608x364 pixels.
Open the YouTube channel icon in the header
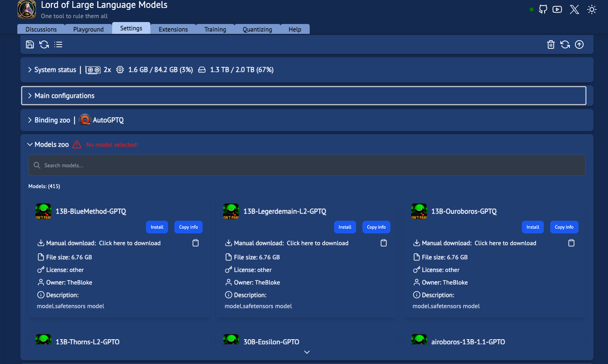557,9
